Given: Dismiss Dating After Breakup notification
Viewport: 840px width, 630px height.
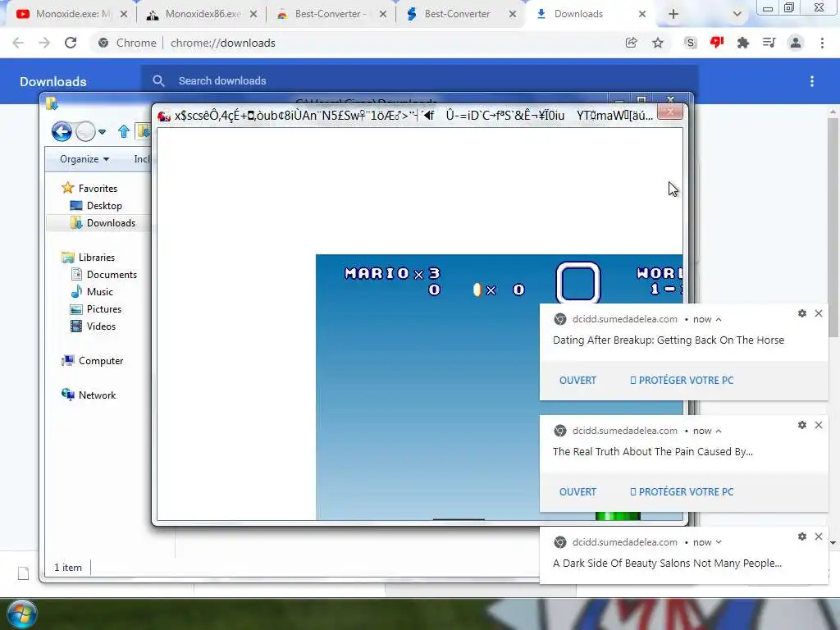Looking at the screenshot, I should 819,313.
